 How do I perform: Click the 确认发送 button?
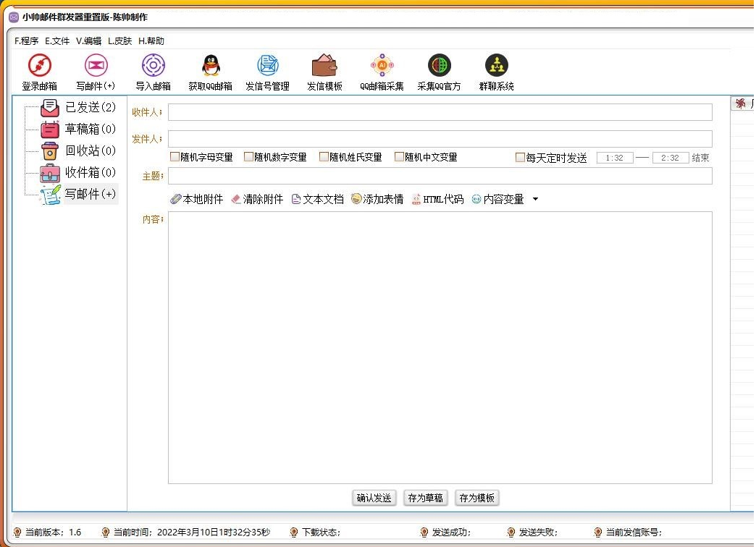click(374, 497)
